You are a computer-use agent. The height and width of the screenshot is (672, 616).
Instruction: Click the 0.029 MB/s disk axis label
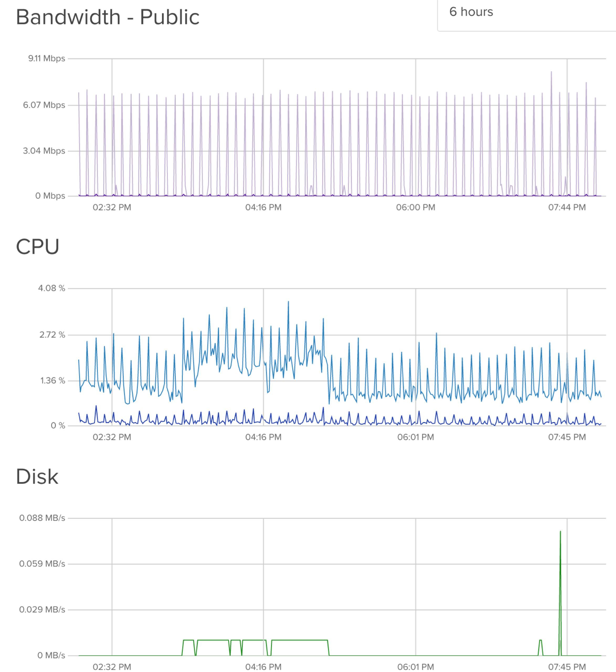coord(42,610)
